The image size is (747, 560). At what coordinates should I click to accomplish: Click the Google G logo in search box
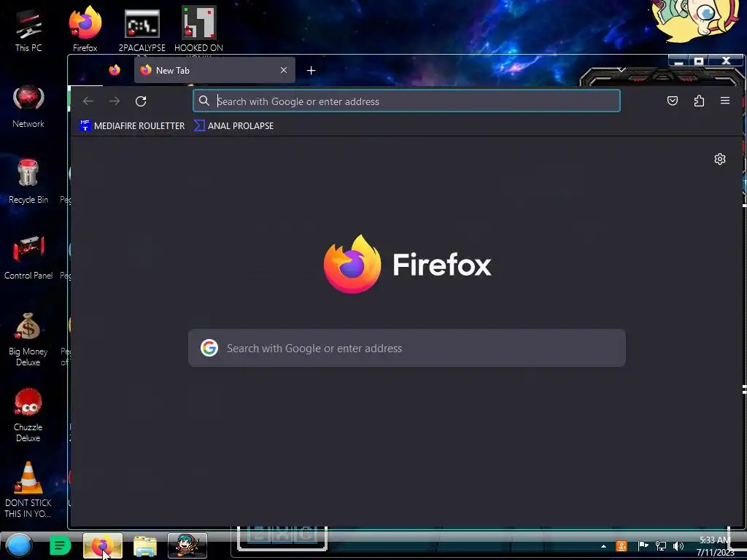[209, 348]
